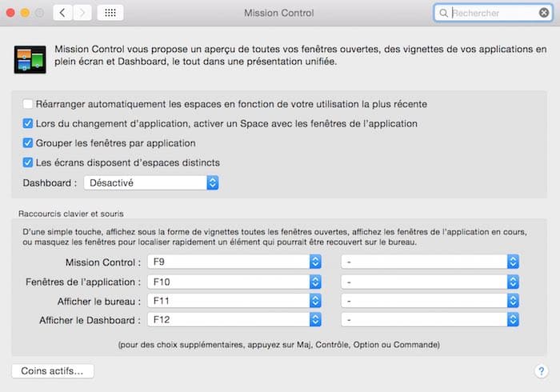Click the Afficher le bureau : label
The height and width of the screenshot is (392, 560).
[x=99, y=302]
